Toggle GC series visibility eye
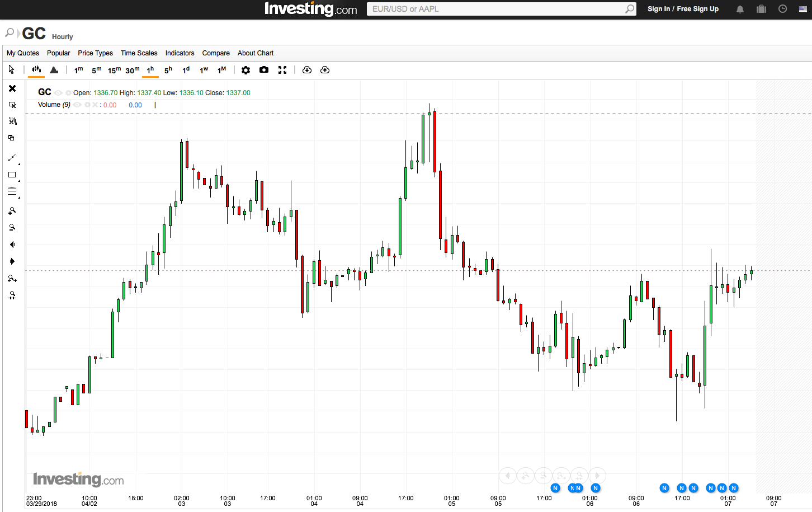The height and width of the screenshot is (512, 812). [58, 93]
